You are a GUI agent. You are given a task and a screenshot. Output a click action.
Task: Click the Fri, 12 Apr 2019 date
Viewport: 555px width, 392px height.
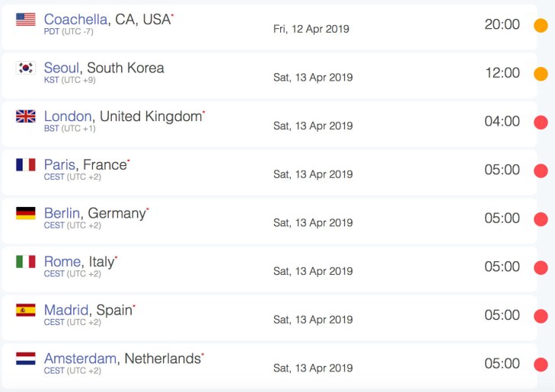pos(311,29)
